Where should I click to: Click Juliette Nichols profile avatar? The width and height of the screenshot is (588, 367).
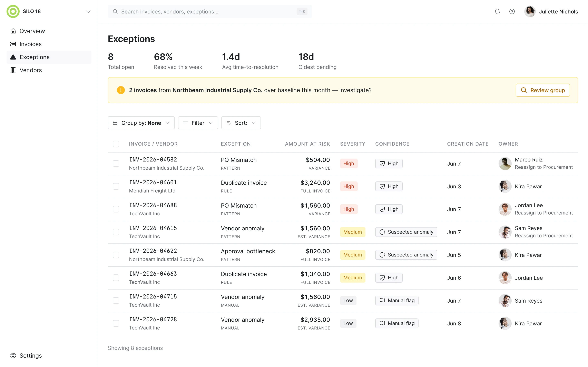(530, 11)
